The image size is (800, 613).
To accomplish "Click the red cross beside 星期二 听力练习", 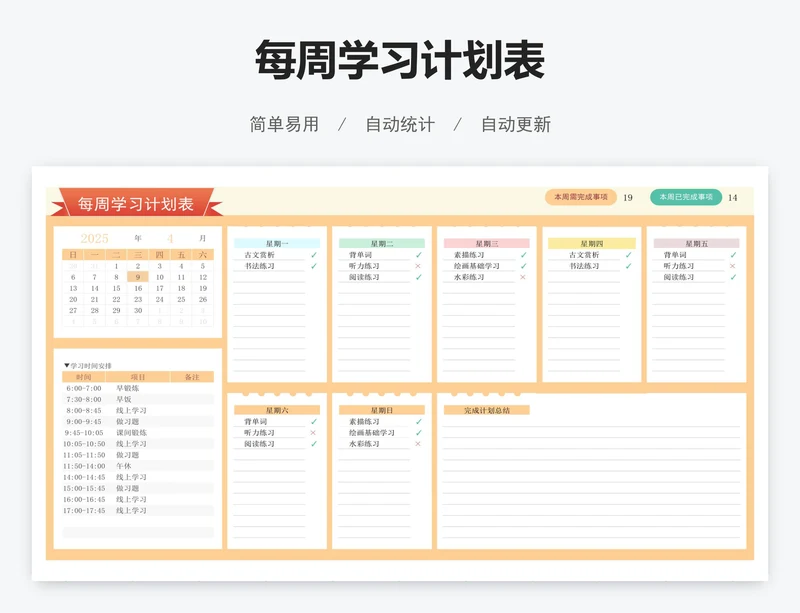I will (x=418, y=266).
